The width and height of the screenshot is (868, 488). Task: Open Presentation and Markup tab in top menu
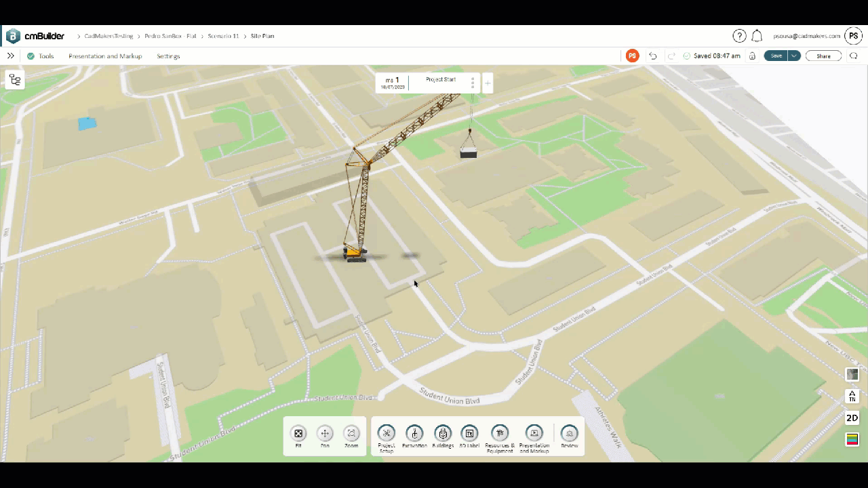pyautogui.click(x=105, y=56)
